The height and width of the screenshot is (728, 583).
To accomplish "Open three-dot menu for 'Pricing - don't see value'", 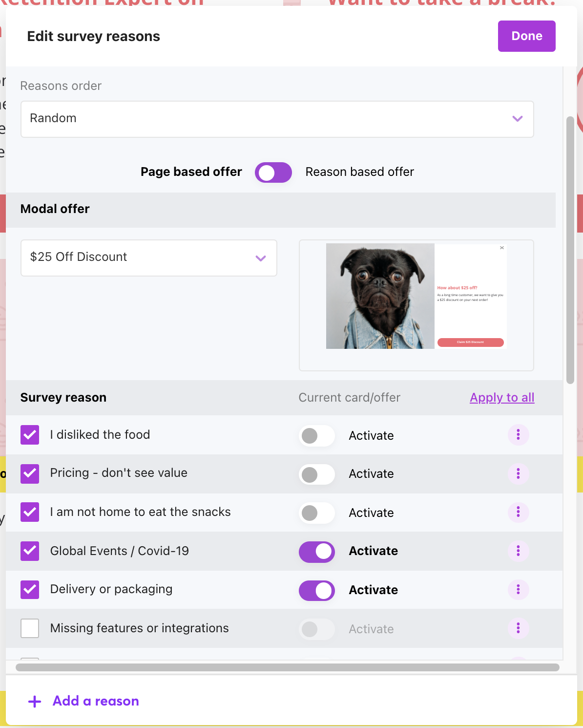I will click(518, 473).
